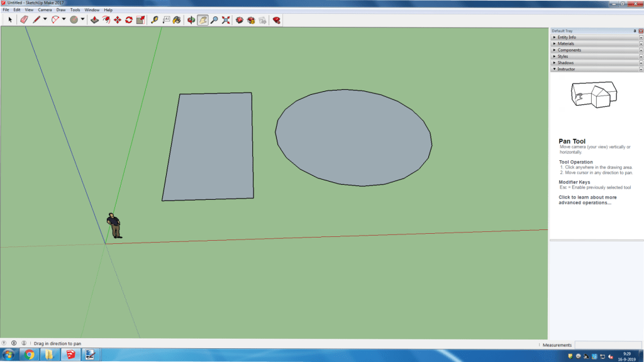Activate the Orbit tool
The height and width of the screenshot is (362, 644).
click(192, 20)
